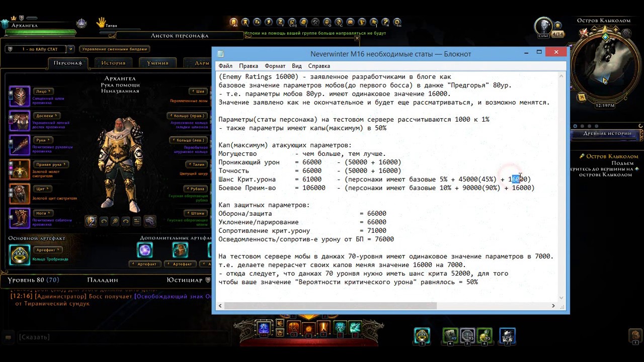The height and width of the screenshot is (362, 644).
Task: Click the shield item icon in Щит slot
Action: point(20,194)
